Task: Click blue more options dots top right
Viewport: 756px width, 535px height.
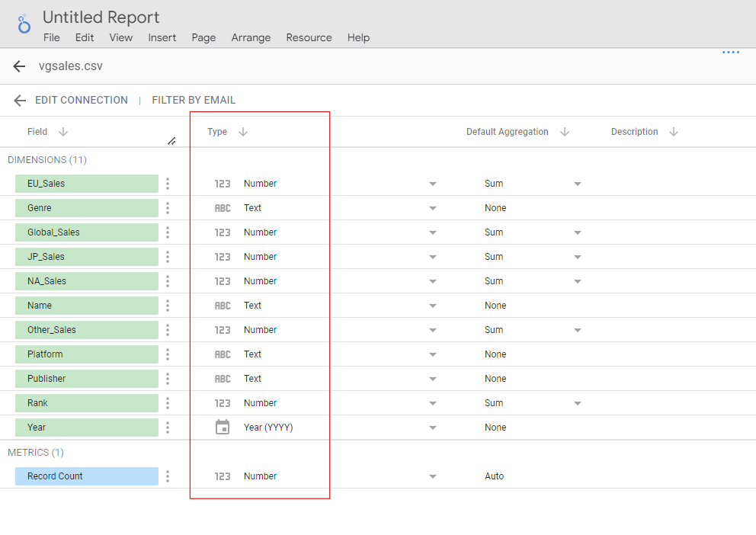Action: [x=731, y=53]
